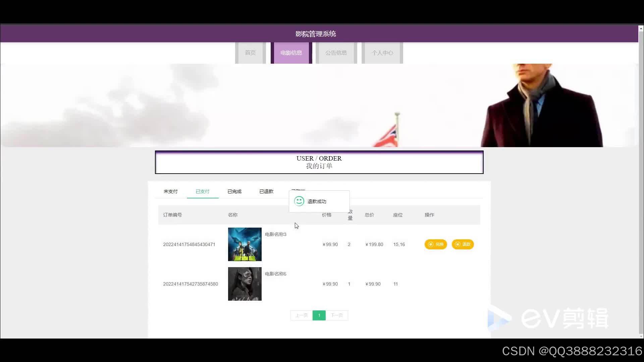Click the 影院管理系统 header title
This screenshot has width=644, height=362.
coord(316,34)
